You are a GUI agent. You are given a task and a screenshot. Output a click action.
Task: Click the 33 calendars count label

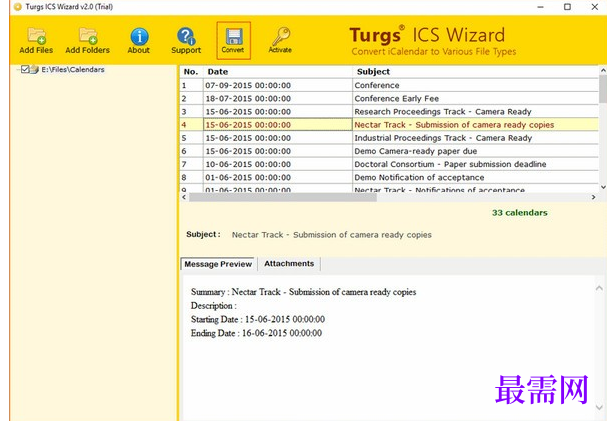(520, 212)
